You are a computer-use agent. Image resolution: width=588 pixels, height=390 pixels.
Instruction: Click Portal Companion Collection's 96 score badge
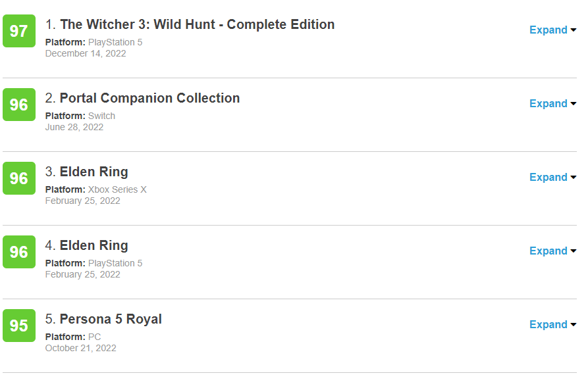click(x=19, y=105)
